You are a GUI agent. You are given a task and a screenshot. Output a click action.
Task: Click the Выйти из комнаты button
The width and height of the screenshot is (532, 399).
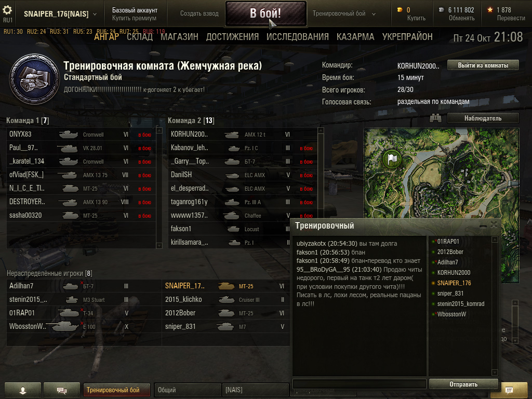[x=483, y=65]
